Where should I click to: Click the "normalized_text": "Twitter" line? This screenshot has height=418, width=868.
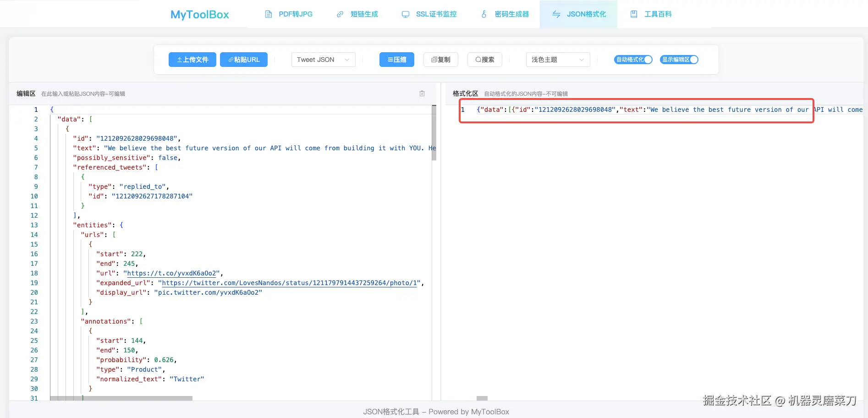pyautogui.click(x=150, y=379)
